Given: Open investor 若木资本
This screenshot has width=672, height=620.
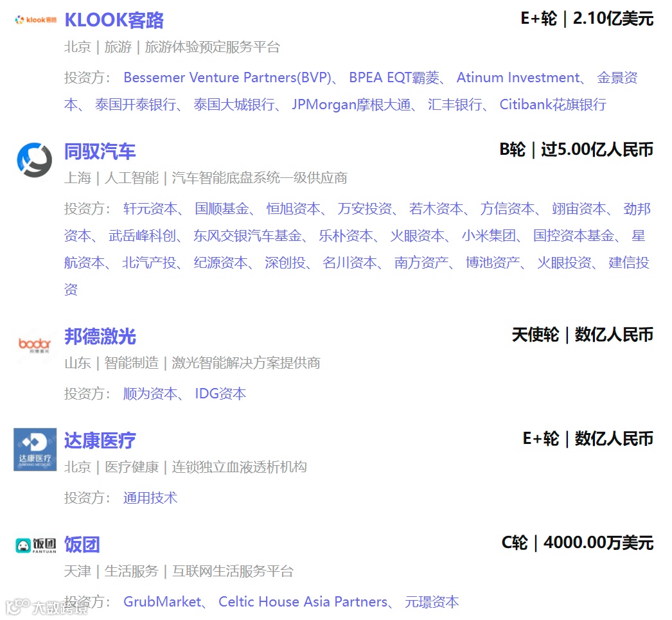Looking at the screenshot, I should [x=436, y=209].
